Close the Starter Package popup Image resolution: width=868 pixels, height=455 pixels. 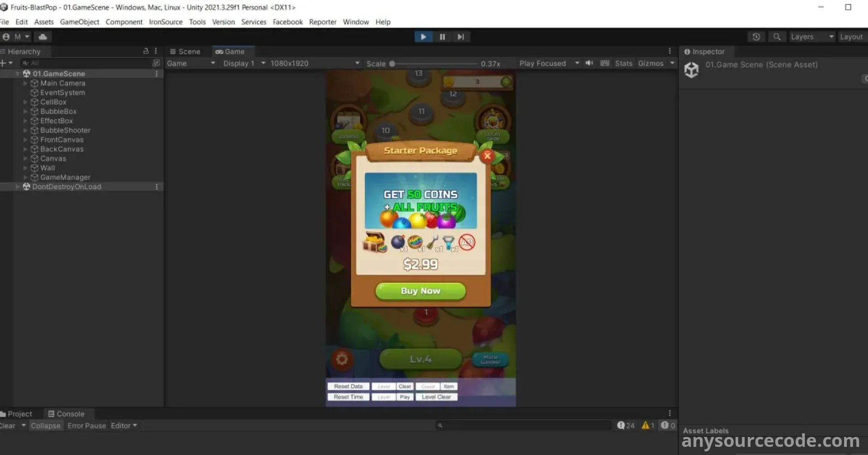coord(487,156)
